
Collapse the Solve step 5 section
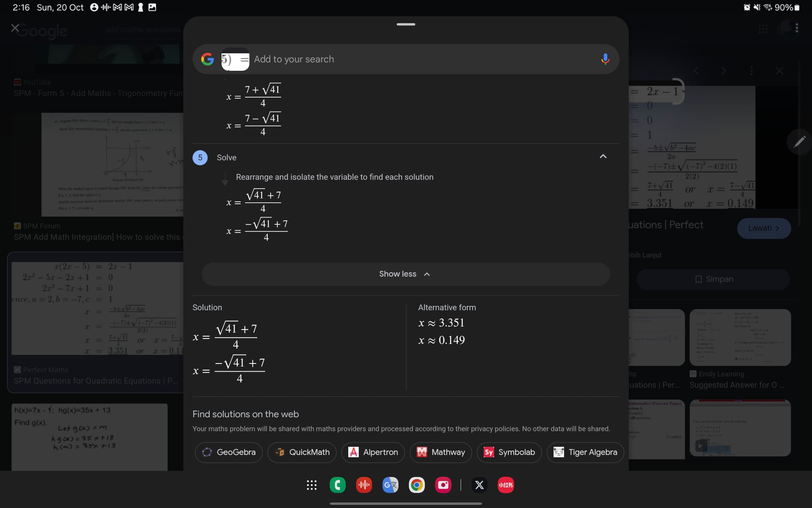pyautogui.click(x=603, y=156)
